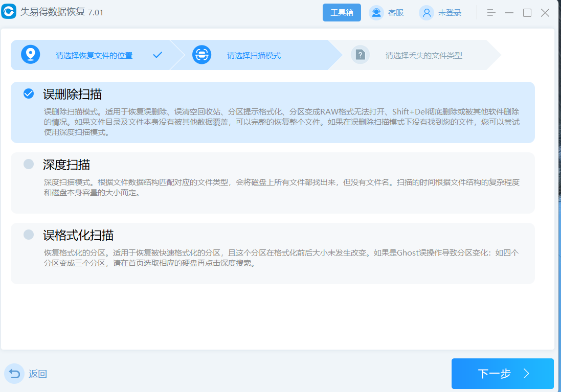Click the app logo icon in title bar
561x392 pixels.
point(9,12)
